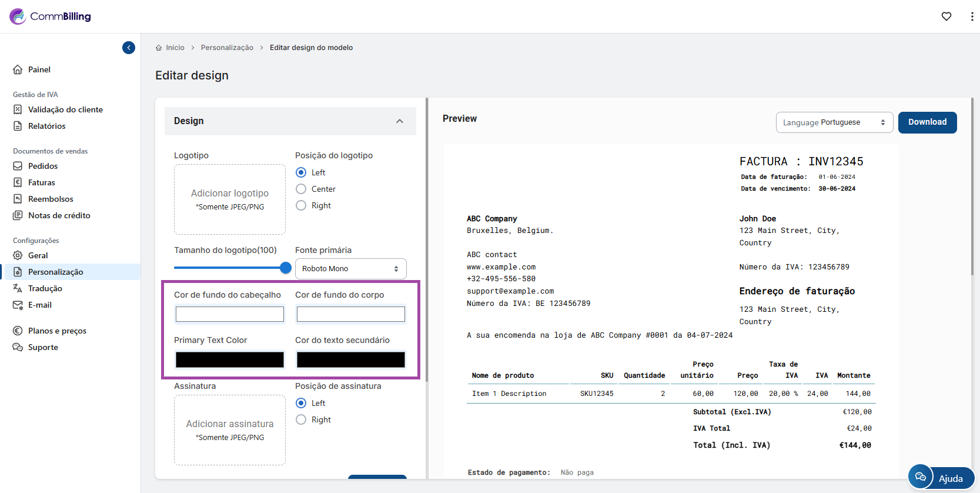
Task: Click the logo size slider handle
Action: click(x=286, y=268)
